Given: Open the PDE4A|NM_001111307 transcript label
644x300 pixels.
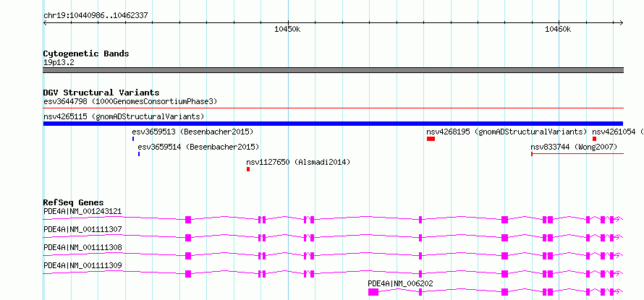Looking at the screenshot, I should pyautogui.click(x=82, y=229).
